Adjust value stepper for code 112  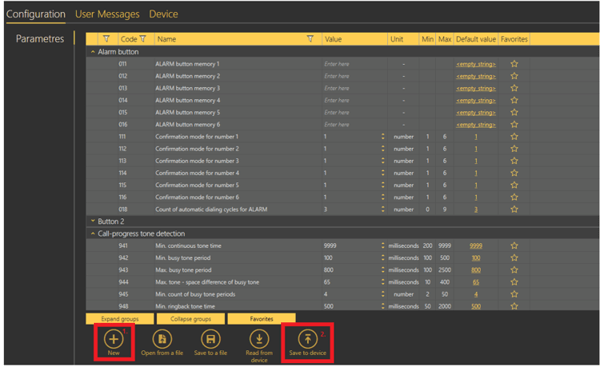tap(383, 148)
